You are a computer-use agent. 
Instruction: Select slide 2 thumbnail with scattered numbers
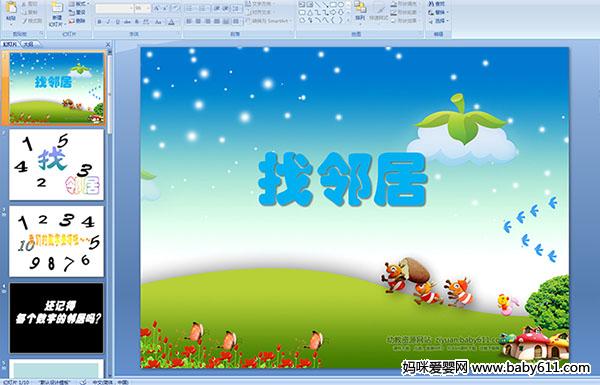(x=57, y=165)
